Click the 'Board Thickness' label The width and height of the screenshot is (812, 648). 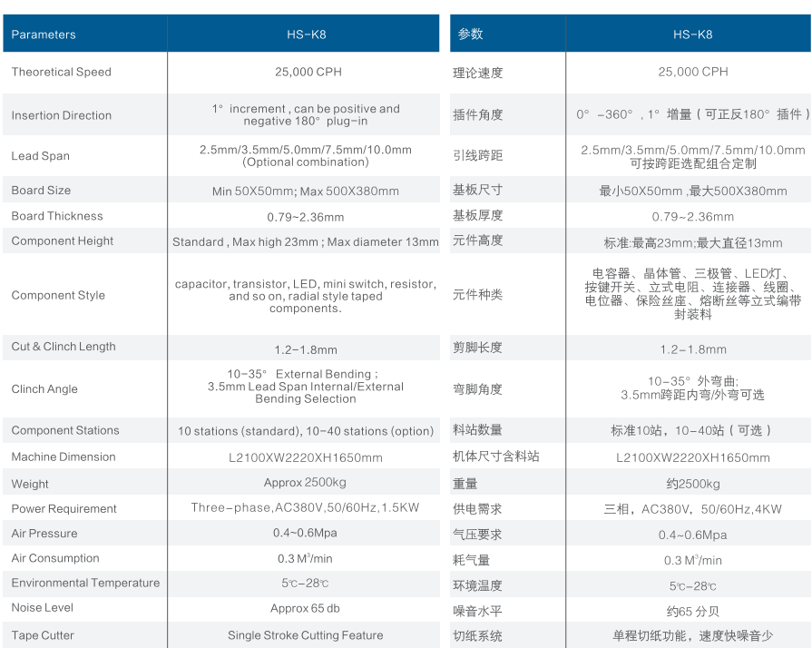point(57,216)
